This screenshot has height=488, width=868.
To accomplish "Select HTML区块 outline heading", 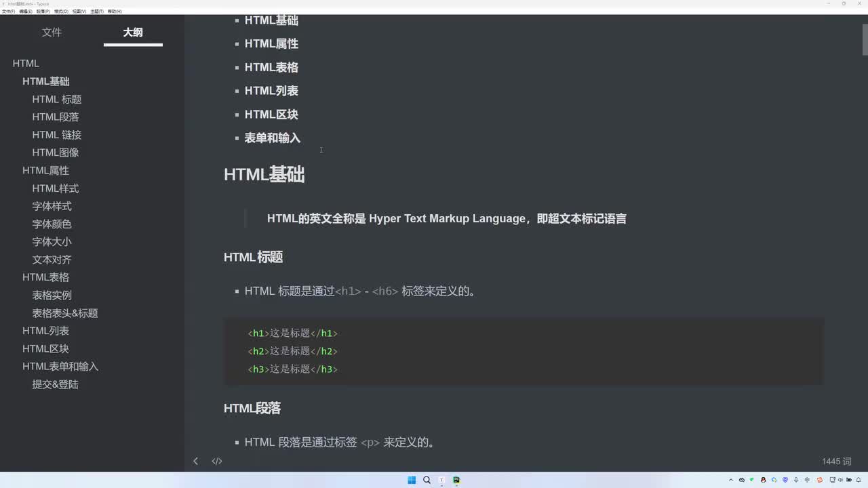I will [45, 348].
